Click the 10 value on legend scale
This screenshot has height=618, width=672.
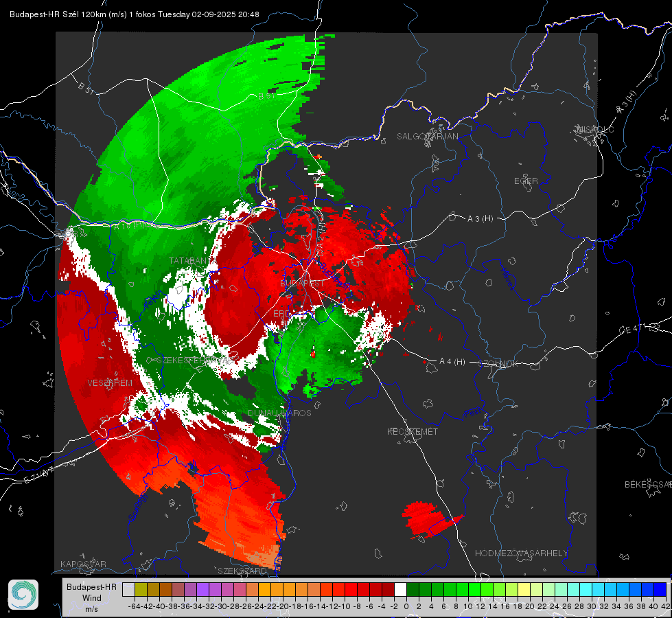[468, 606]
